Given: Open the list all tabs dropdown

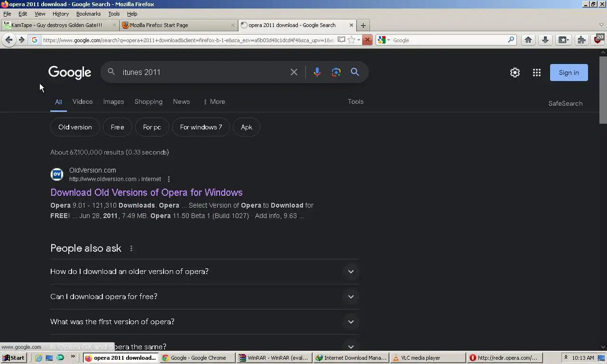Looking at the screenshot, I should (x=602, y=25).
